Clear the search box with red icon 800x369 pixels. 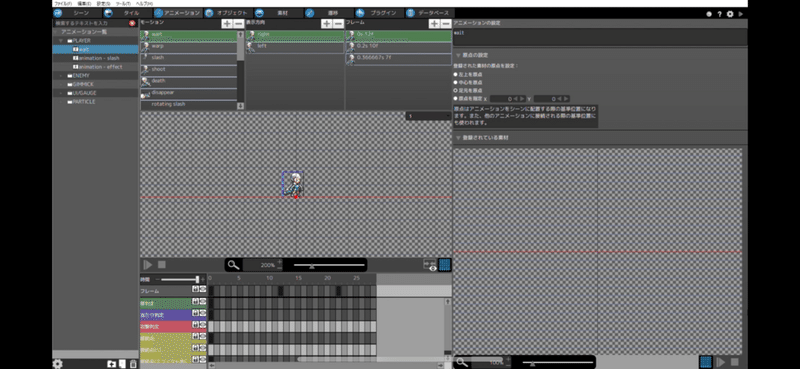(x=132, y=23)
